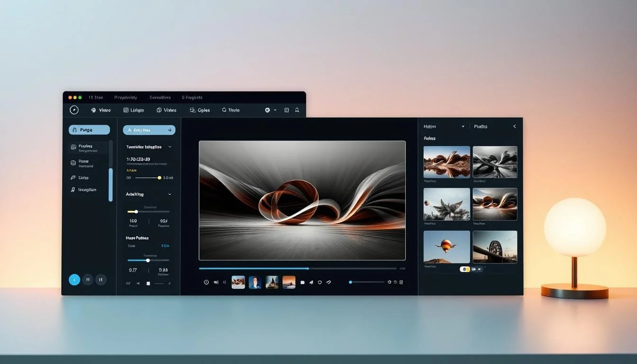Select the last sidebar item with person icon
The width and height of the screenshot is (637, 364).
83,190
